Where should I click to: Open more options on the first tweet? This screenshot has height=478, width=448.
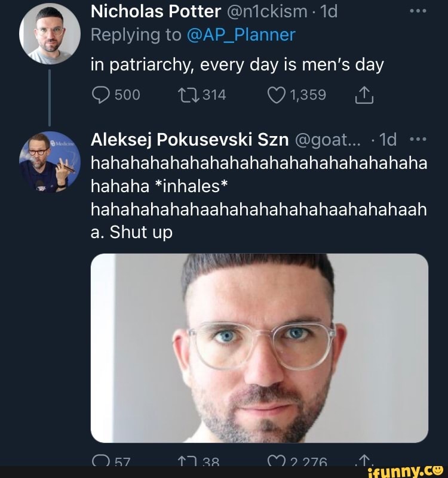click(x=416, y=12)
